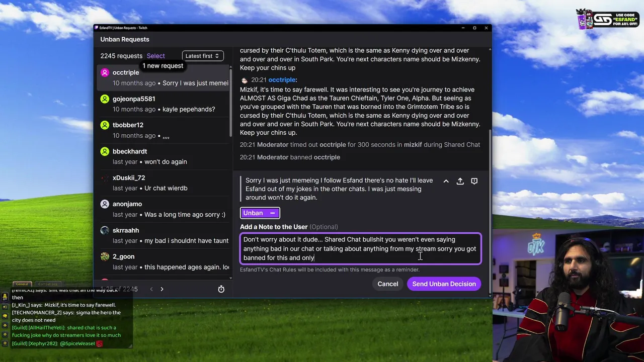The height and width of the screenshot is (362, 644).
Task: Go to the previous page of requests
Action: pos(151,289)
